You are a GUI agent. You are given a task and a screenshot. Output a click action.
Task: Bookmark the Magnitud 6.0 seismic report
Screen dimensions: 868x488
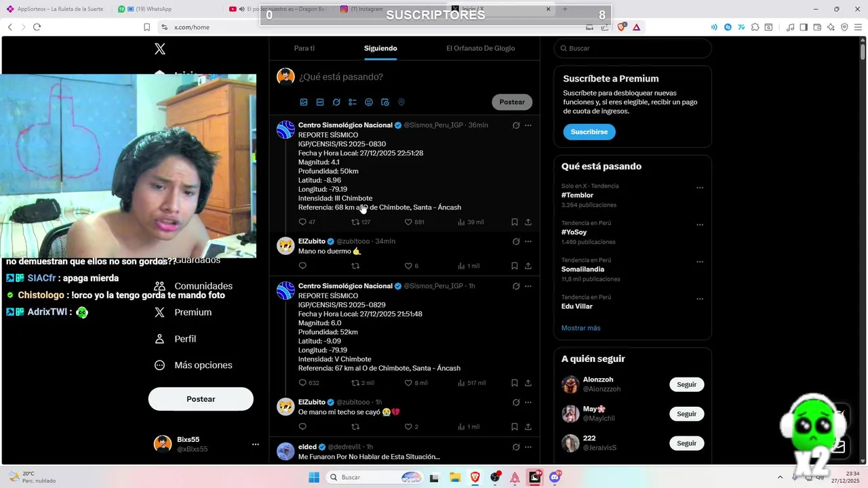point(515,383)
